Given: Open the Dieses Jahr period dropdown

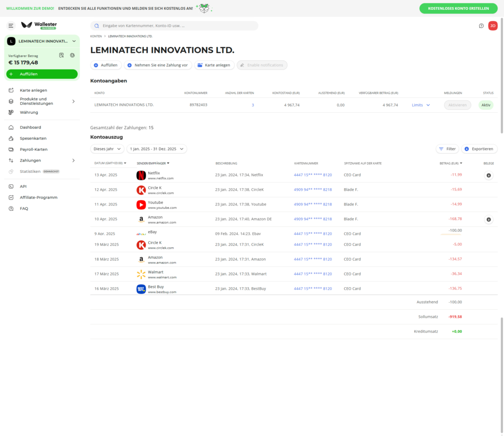Looking at the screenshot, I should coord(107,149).
